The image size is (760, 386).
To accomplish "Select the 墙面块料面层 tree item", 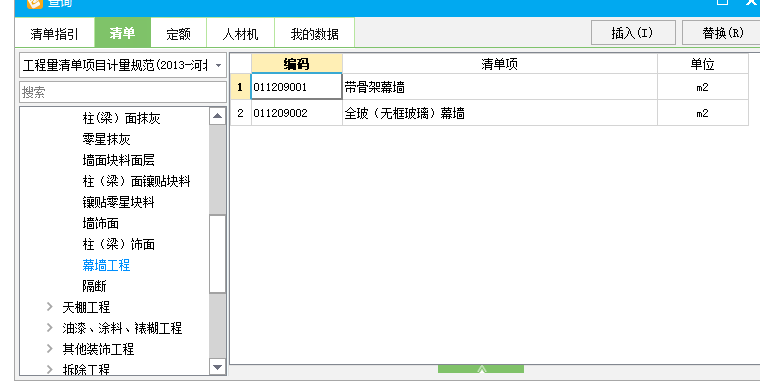I will pyautogui.click(x=118, y=160).
